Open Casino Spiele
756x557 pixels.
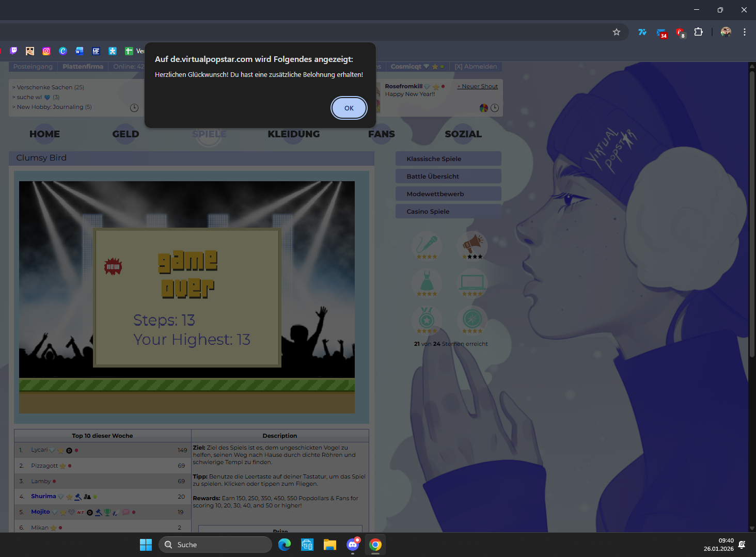448,211
